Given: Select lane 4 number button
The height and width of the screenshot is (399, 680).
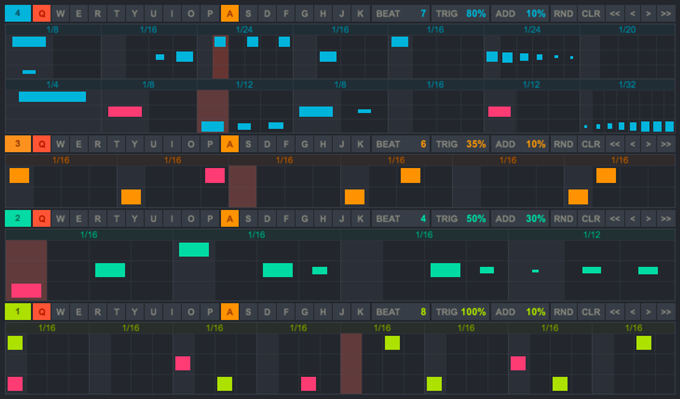Looking at the screenshot, I should coord(18,13).
